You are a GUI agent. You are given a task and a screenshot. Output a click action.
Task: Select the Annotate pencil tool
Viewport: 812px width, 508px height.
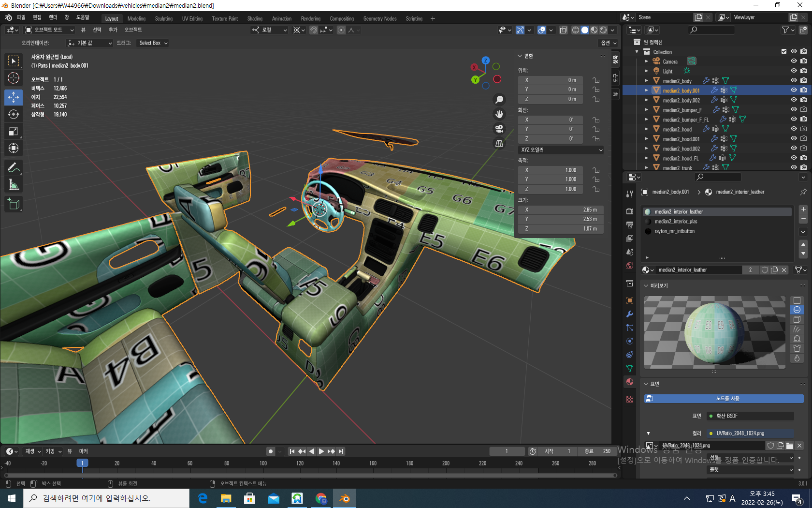14,168
